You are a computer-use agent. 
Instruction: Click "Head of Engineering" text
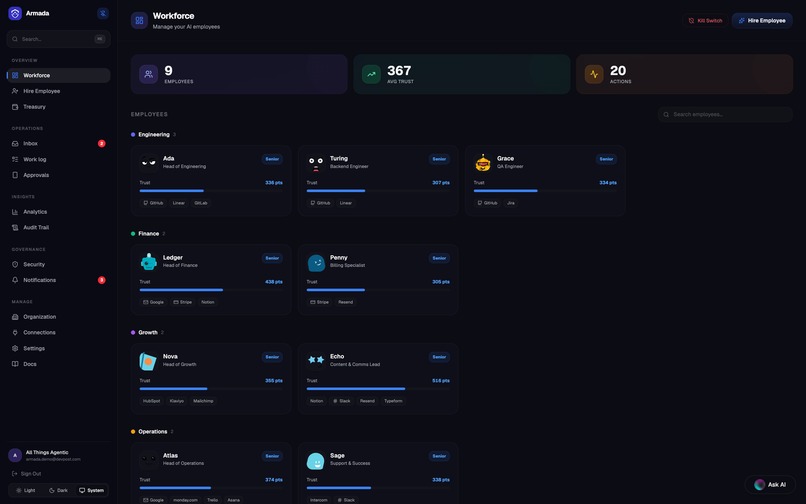click(x=185, y=167)
